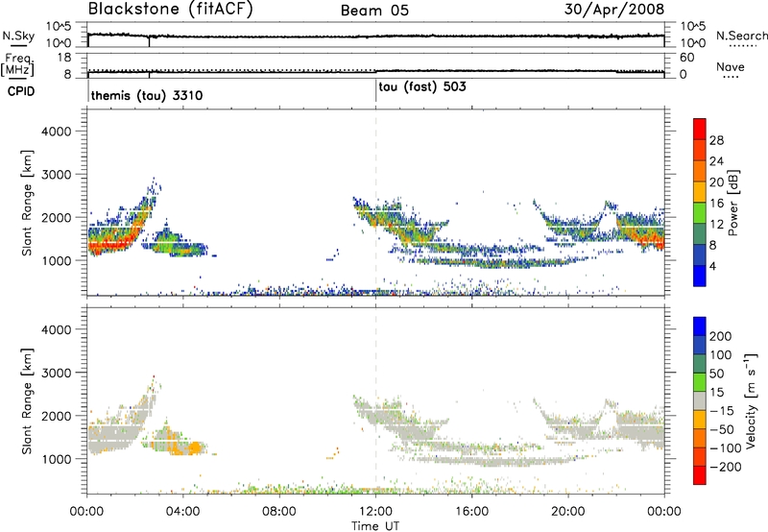Image resolution: width=768 pixels, height=532 pixels.
Task: Select the 'themis (tau) 3310' CPID entry
Action: click(x=147, y=95)
